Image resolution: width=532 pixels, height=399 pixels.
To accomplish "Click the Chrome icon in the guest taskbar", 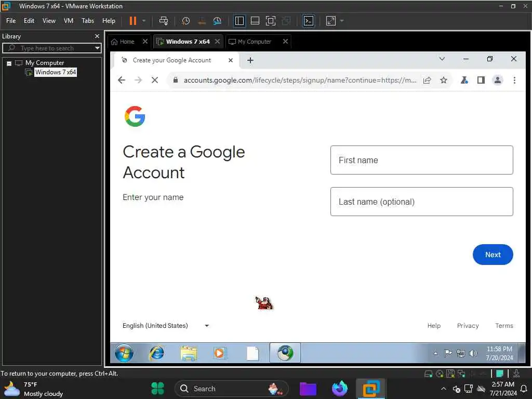I will click(x=285, y=353).
